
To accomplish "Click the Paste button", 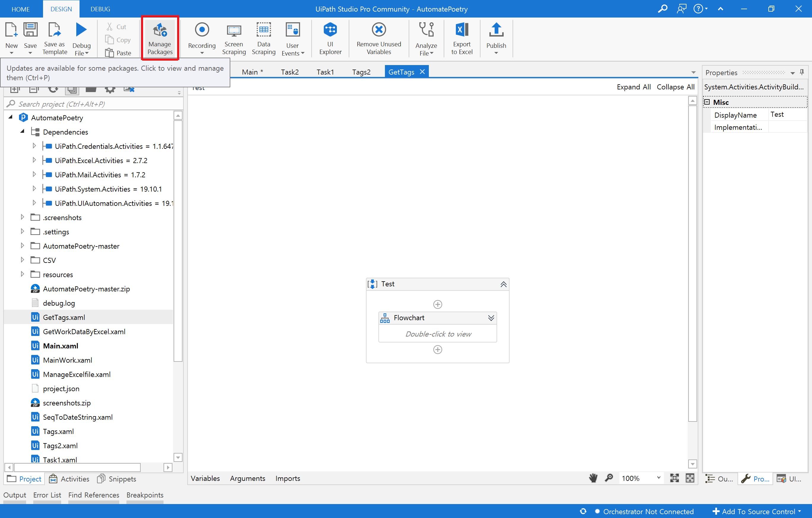I will [118, 53].
